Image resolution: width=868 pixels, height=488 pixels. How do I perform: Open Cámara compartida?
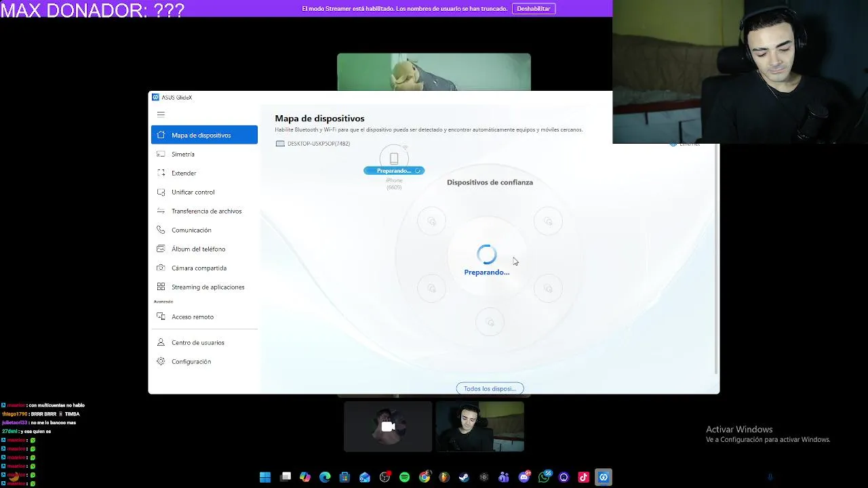[x=204, y=268]
